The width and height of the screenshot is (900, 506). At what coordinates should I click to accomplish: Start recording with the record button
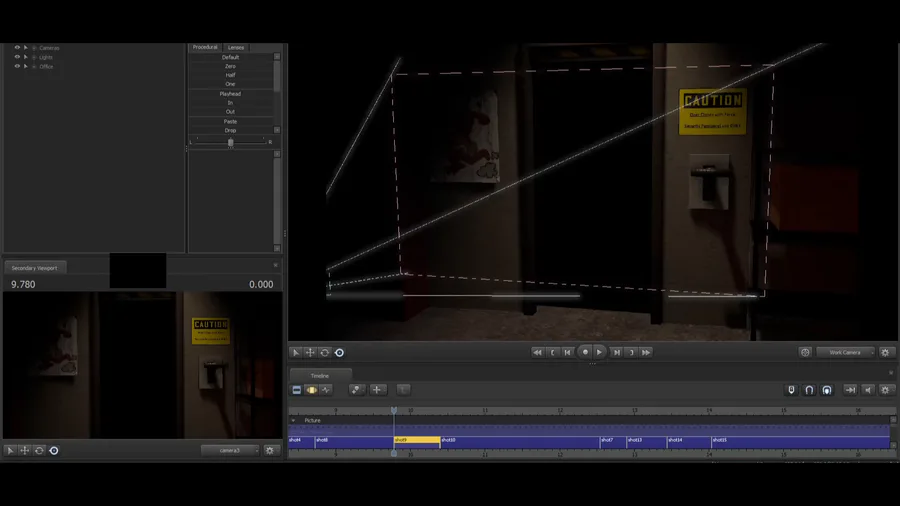click(x=585, y=352)
